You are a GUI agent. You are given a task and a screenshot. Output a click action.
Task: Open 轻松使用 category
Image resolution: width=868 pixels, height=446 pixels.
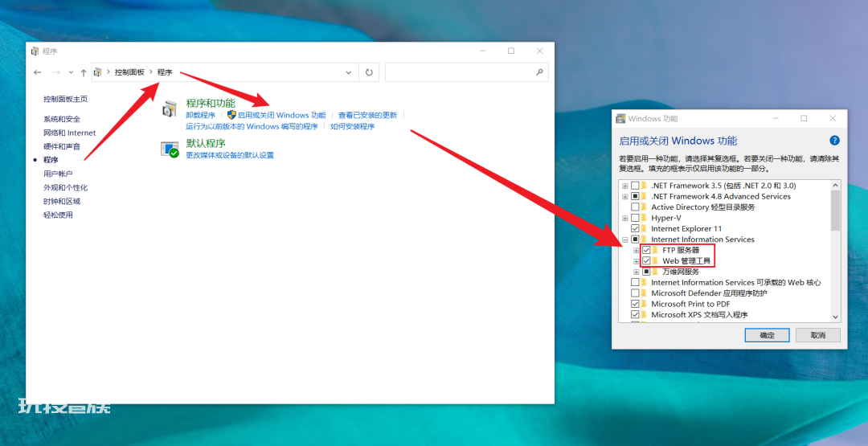tap(58, 215)
